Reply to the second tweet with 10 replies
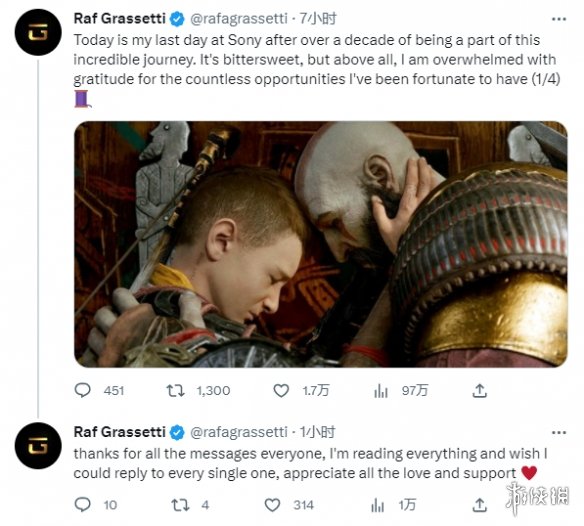The image size is (584, 526). [x=82, y=505]
